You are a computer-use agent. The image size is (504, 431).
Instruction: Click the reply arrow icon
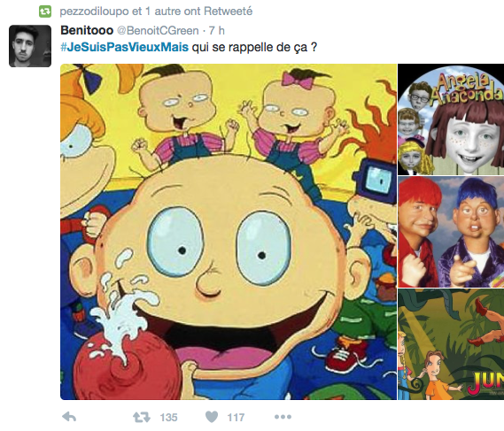tap(69, 417)
